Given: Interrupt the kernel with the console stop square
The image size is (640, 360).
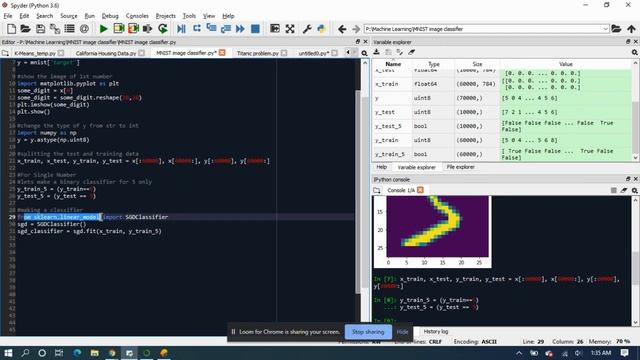Looking at the screenshot, I should click(613, 190).
